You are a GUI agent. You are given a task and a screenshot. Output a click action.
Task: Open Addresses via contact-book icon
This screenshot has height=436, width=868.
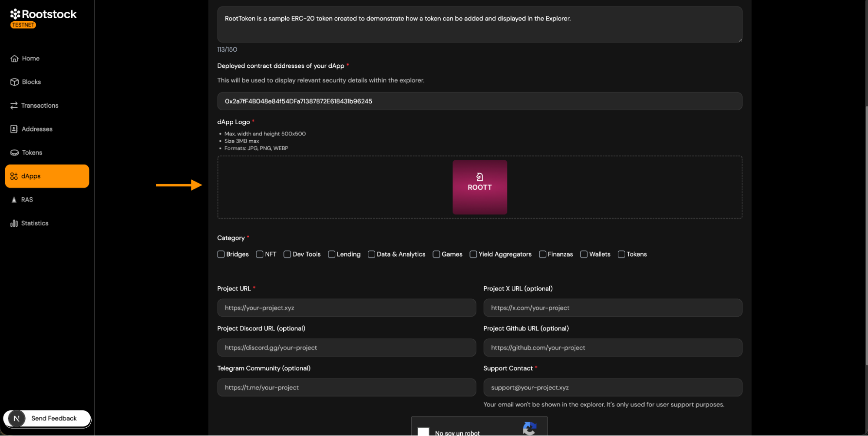pyautogui.click(x=14, y=129)
